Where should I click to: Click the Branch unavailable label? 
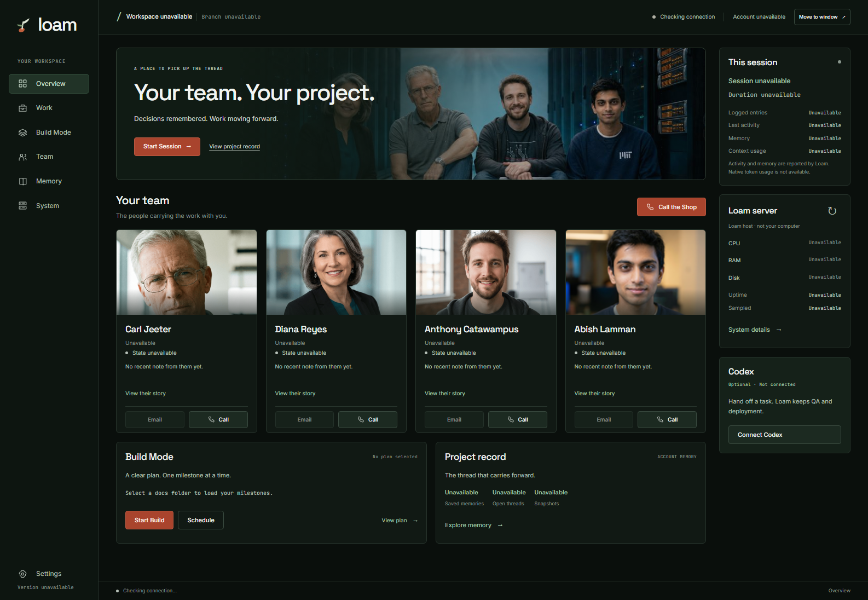231,17
